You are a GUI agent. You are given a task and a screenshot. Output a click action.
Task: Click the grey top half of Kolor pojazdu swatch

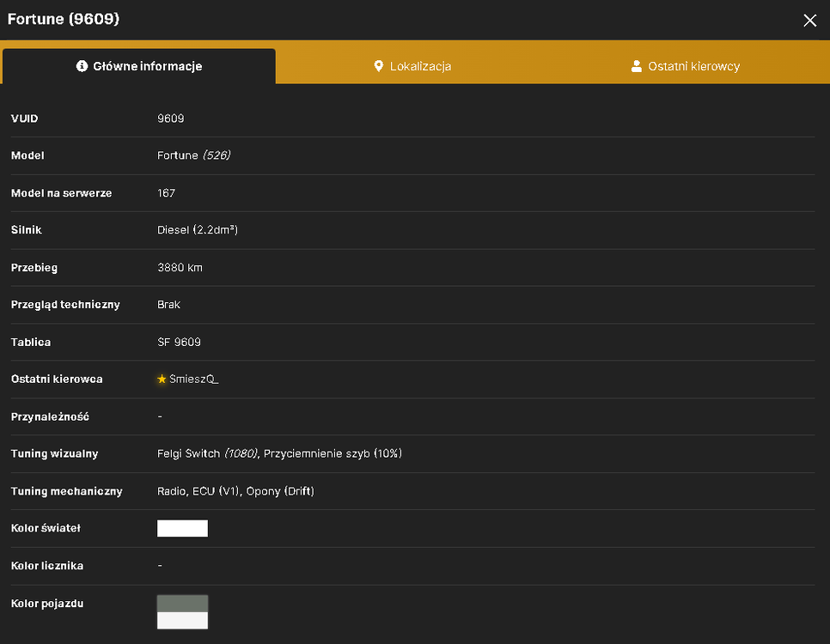[183, 604]
